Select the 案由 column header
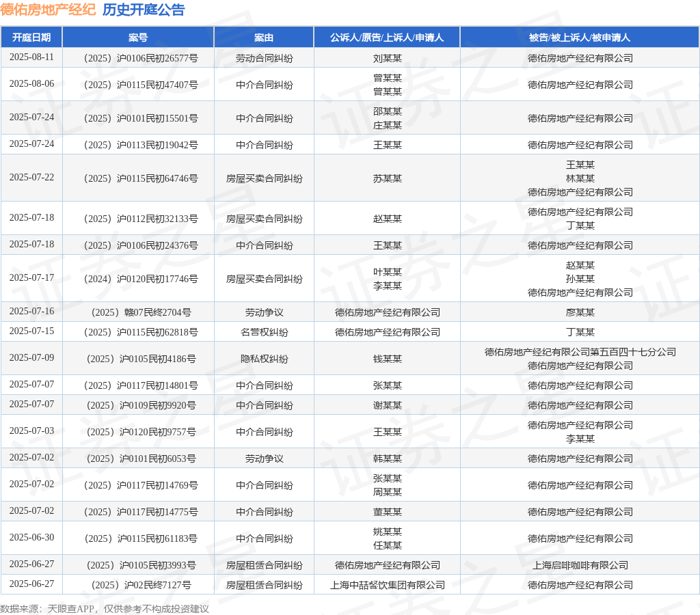700x615 pixels. point(264,38)
